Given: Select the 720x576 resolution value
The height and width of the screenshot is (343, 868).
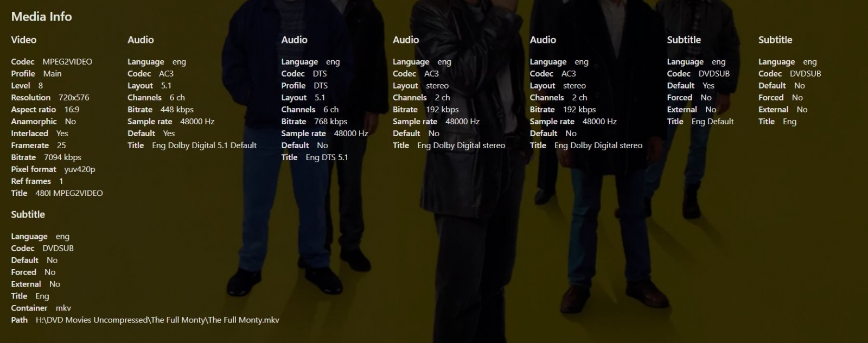Looking at the screenshot, I should pyautogui.click(x=74, y=97).
